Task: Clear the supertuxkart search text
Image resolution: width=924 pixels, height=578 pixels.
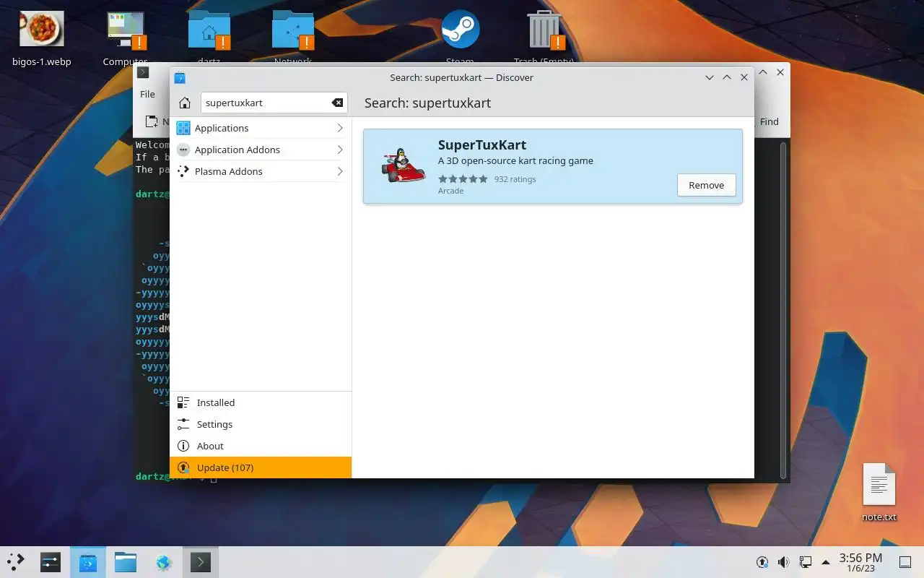Action: (337, 103)
